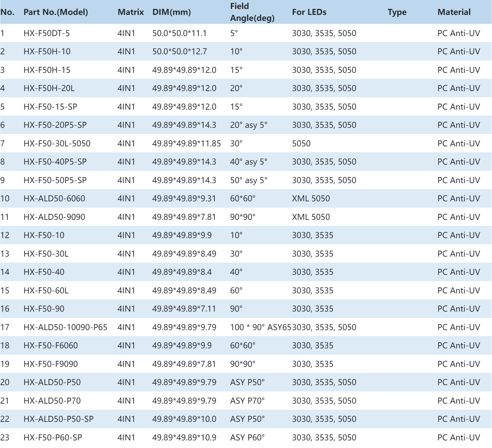Click row number 12
This screenshot has width=492, height=448.
tap(5, 235)
